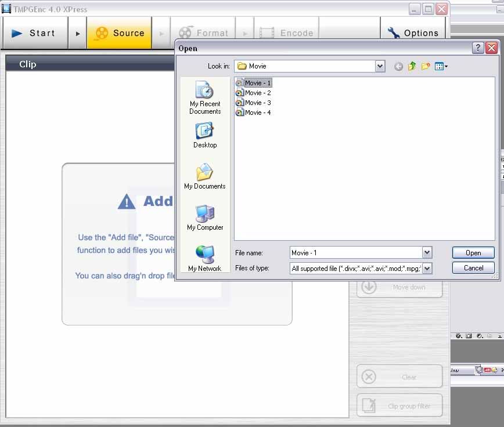The width and height of the screenshot is (504, 427).
Task: Expand the Look in folder dropdown
Action: (x=380, y=66)
